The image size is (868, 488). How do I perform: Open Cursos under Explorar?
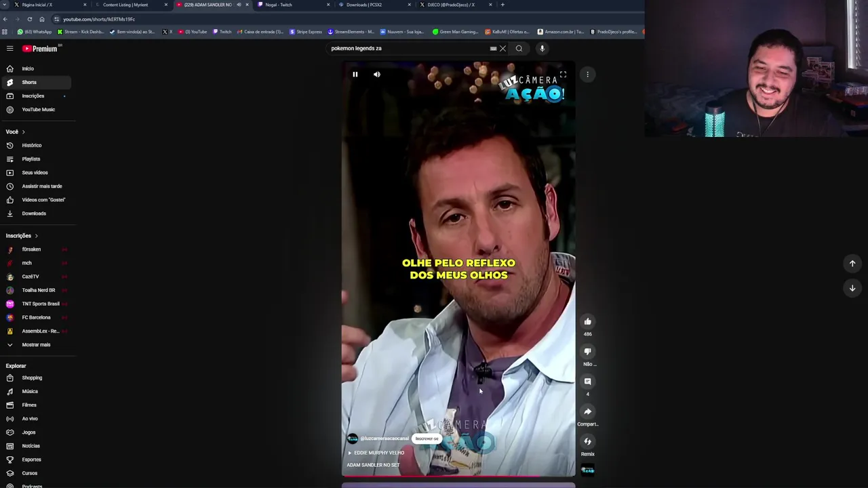pyautogui.click(x=35, y=473)
